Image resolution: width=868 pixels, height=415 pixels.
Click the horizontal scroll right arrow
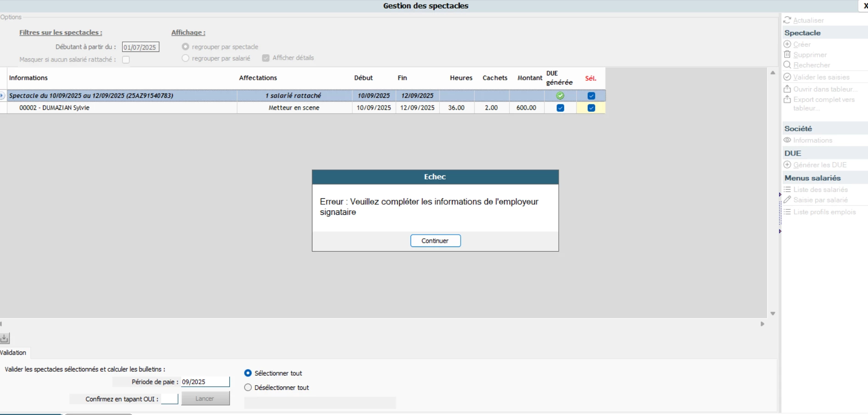[x=762, y=324]
